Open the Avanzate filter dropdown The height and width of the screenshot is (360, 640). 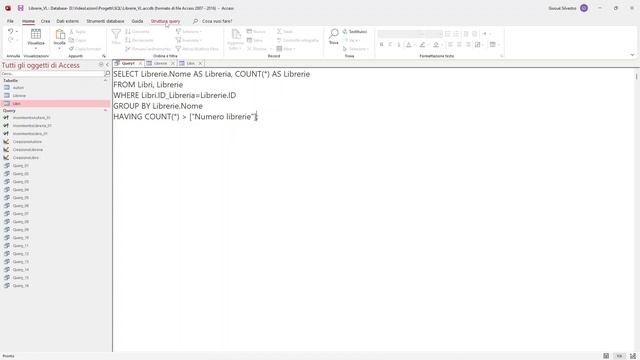[x=189, y=40]
